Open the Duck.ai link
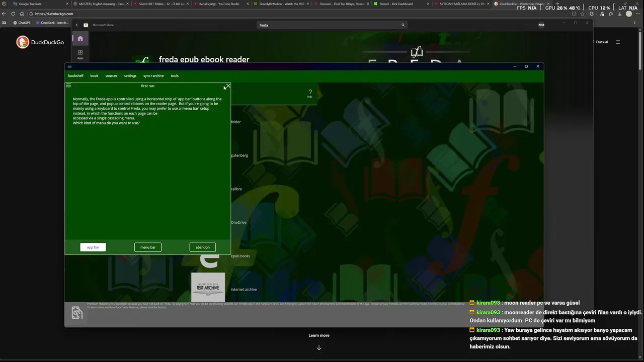The width and height of the screenshot is (644, 362). (x=602, y=42)
